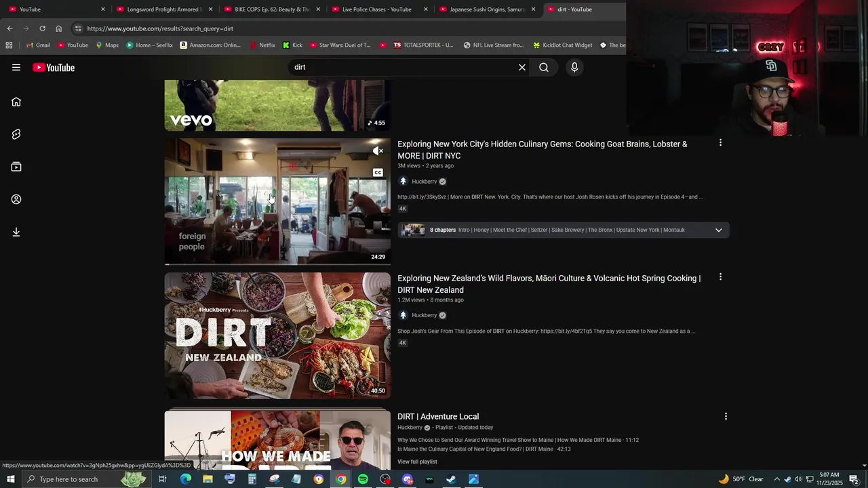Close the Live Police Chases tab
Viewport: 868px width, 488px height.
[x=426, y=9]
